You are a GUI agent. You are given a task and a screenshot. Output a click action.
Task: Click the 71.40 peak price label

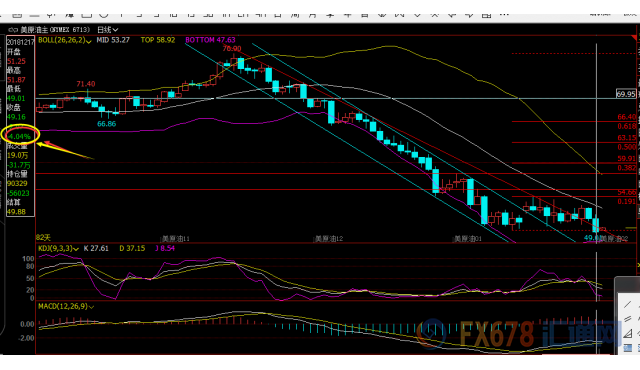coord(86,84)
